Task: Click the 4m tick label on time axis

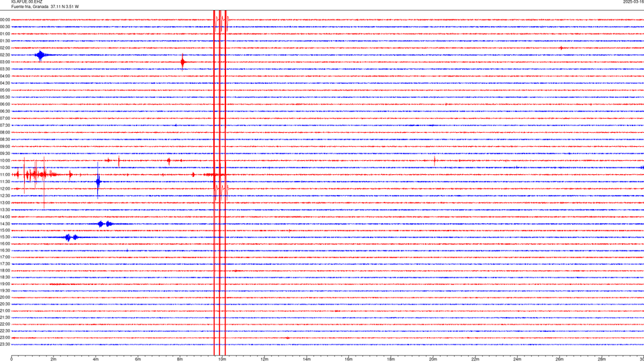Action: tap(96, 359)
